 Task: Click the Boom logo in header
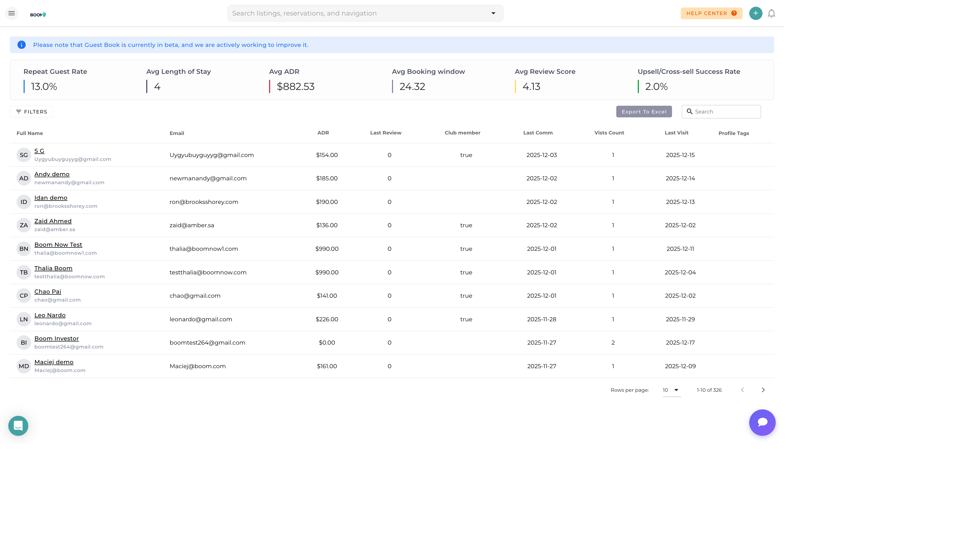pyautogui.click(x=38, y=15)
